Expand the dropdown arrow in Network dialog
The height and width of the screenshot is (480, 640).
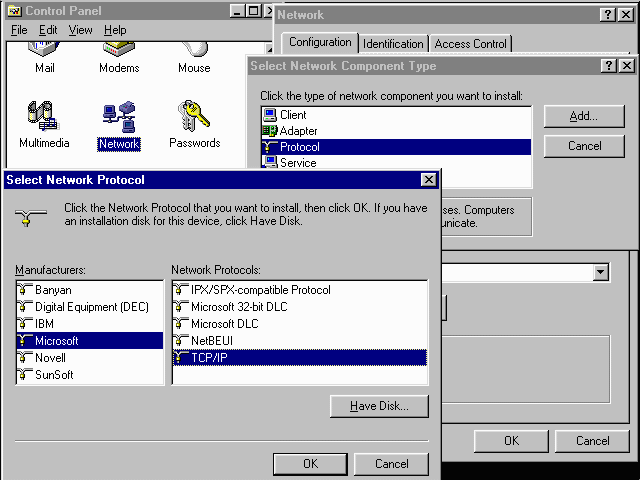tap(600, 273)
